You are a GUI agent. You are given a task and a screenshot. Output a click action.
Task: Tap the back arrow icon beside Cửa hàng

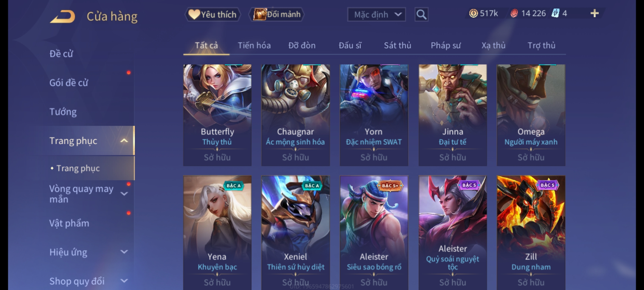tap(62, 17)
